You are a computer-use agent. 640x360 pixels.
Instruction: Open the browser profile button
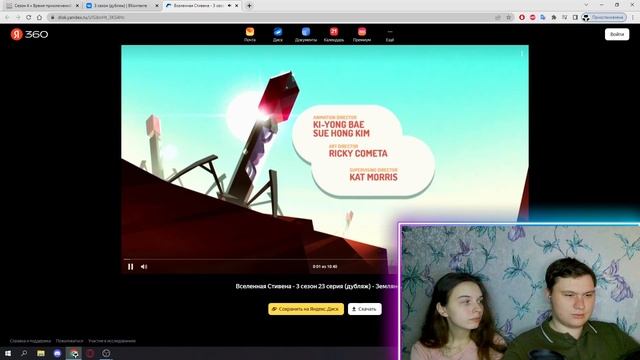[604, 18]
